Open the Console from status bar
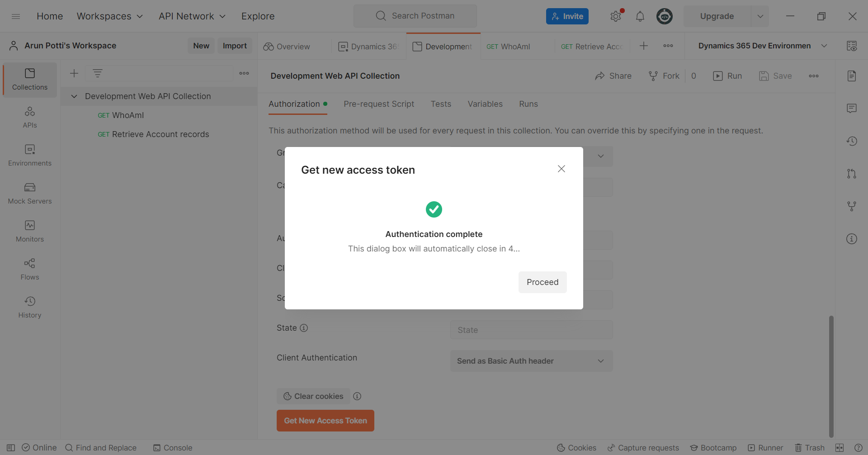868x455 pixels. pyautogui.click(x=172, y=448)
